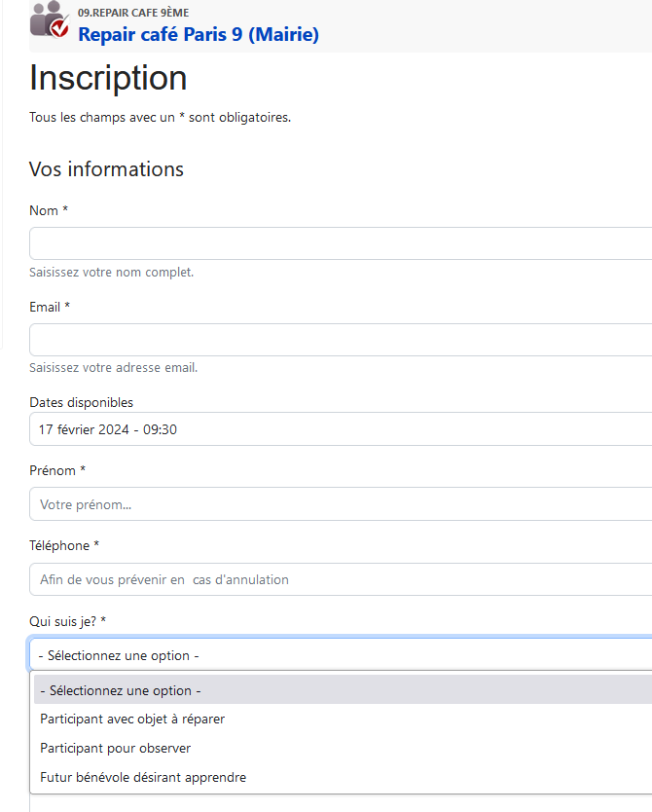Collapse the "Qui suis je?" select box
This screenshot has width=652, height=812.
tap(341, 655)
